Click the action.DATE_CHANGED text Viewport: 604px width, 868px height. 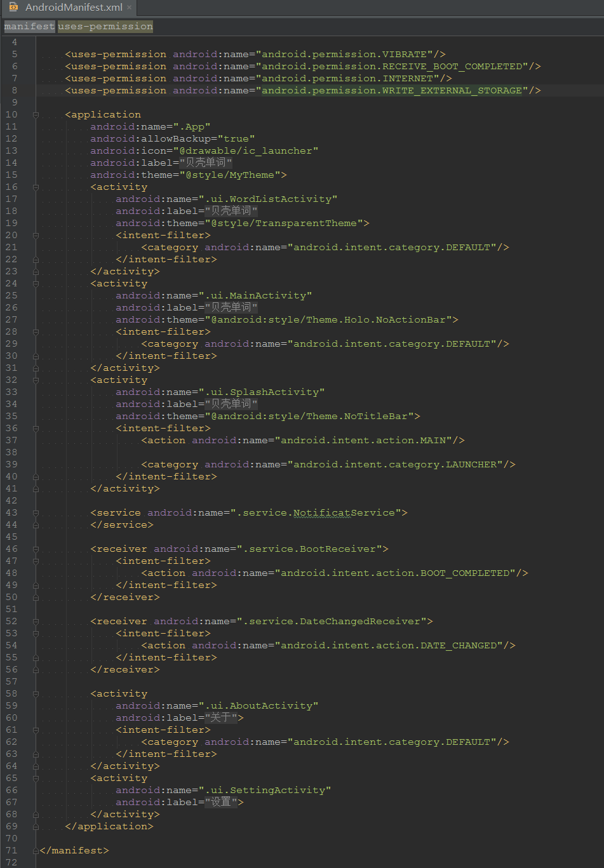tap(436, 646)
